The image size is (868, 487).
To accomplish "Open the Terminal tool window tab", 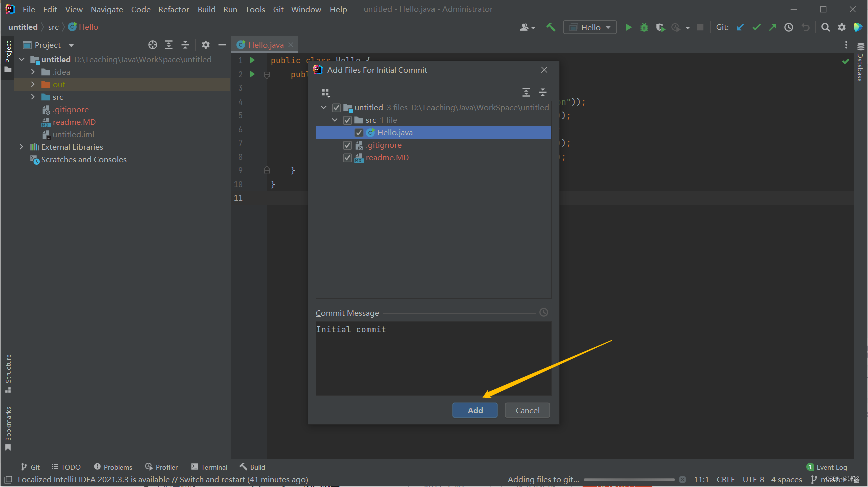I will [x=209, y=467].
